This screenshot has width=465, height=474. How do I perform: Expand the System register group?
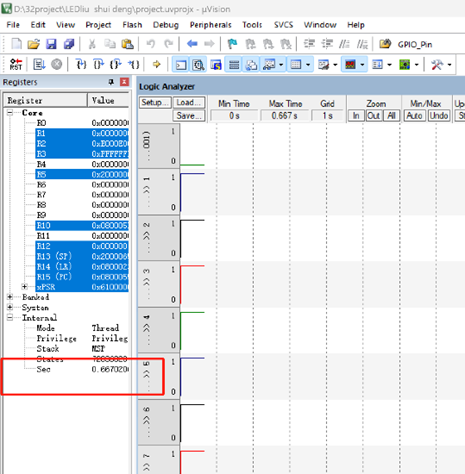click(10, 307)
